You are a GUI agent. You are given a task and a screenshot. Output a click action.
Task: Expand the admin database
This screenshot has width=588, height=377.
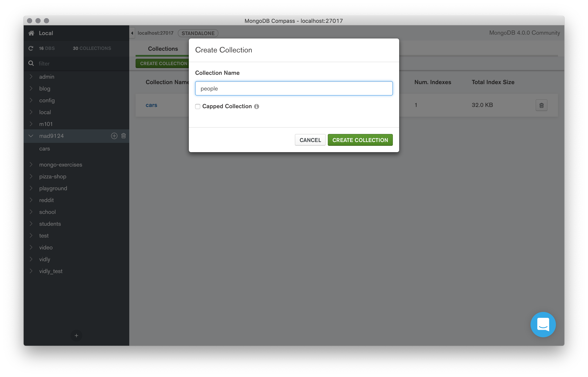point(31,77)
